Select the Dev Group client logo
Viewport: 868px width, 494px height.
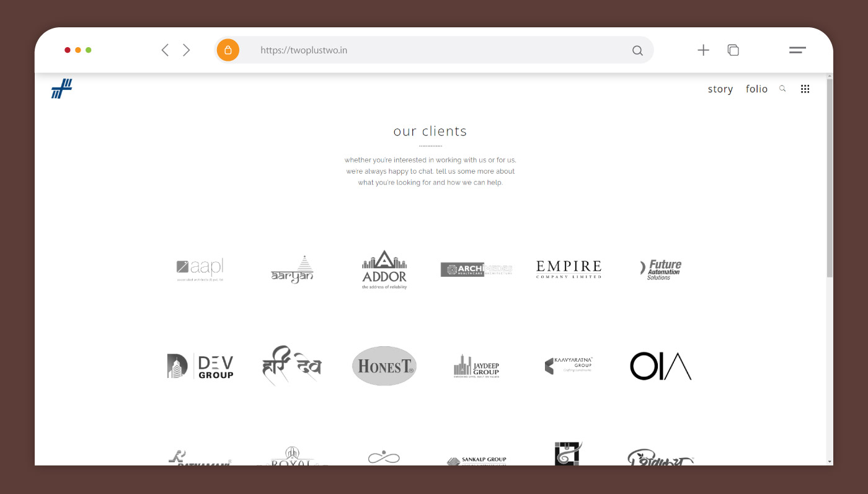point(200,366)
